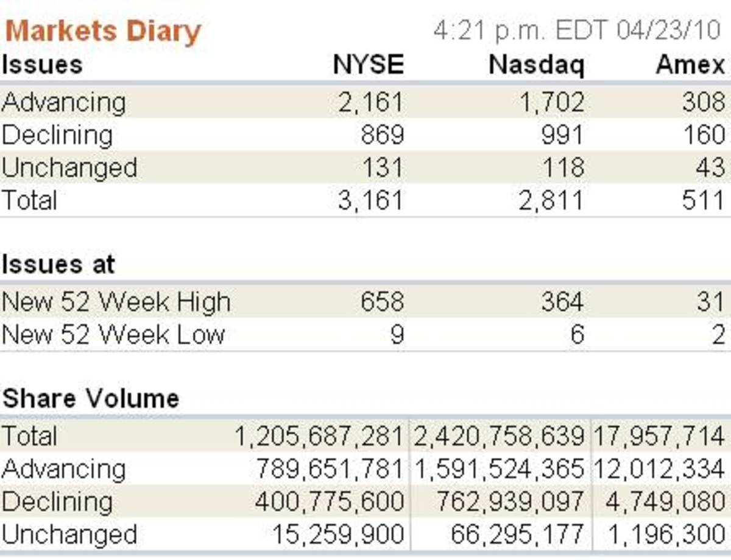
Task: Click Nasdaq advancing volume 1,591,524,365
Action: pos(500,469)
